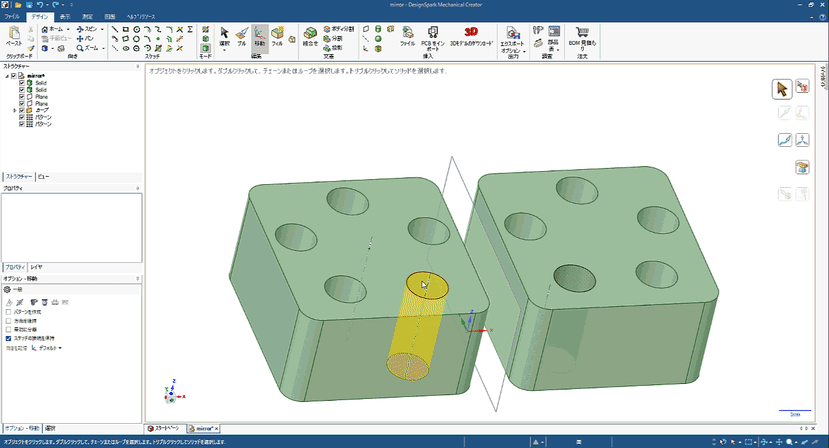Click BOM quote shopping cart icon
This screenshot has width=829, height=448.
coord(582,39)
